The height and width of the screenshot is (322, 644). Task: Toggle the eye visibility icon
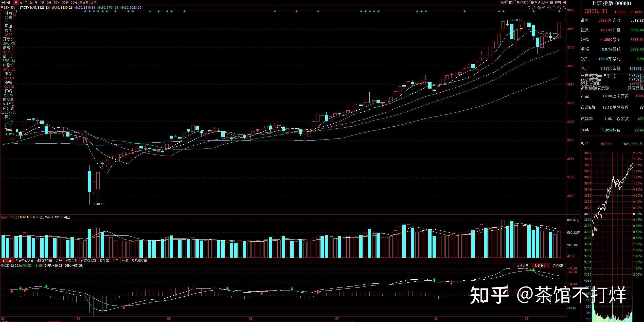click(539, 8)
